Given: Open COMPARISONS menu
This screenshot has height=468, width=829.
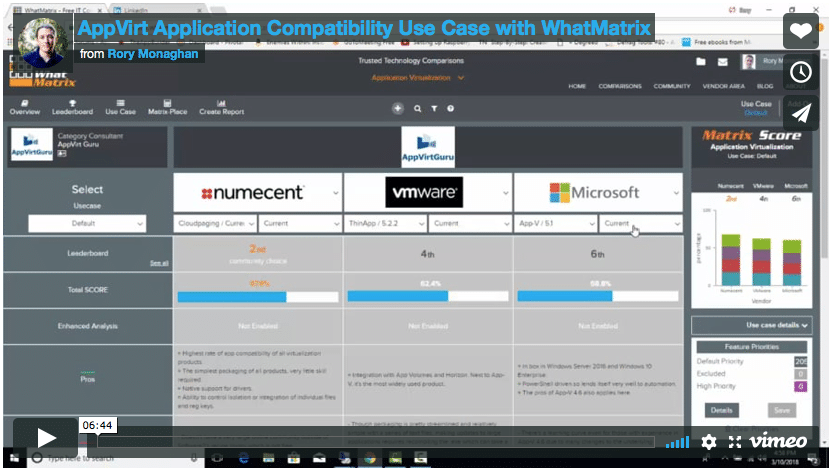Looking at the screenshot, I should [620, 86].
